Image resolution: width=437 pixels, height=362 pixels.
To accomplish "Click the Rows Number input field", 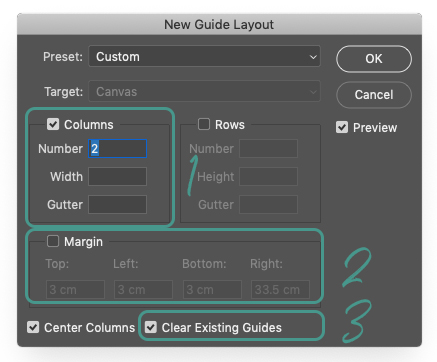I will [268, 149].
